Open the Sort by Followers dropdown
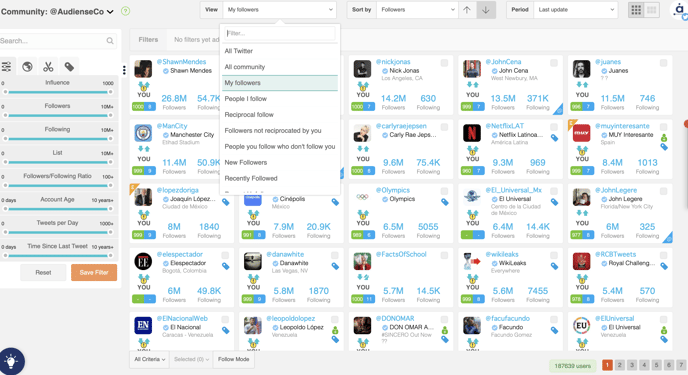 pos(417,10)
